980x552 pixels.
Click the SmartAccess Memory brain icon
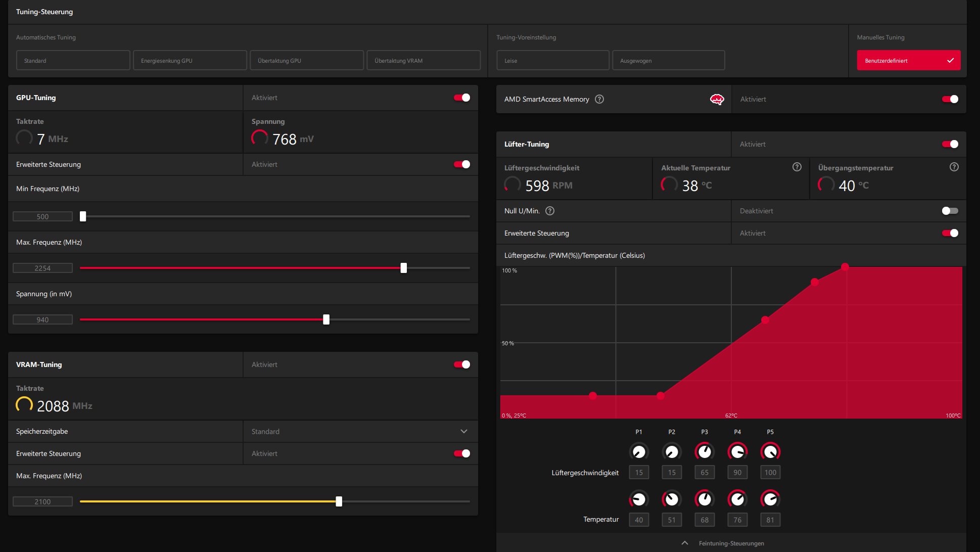[x=717, y=99]
